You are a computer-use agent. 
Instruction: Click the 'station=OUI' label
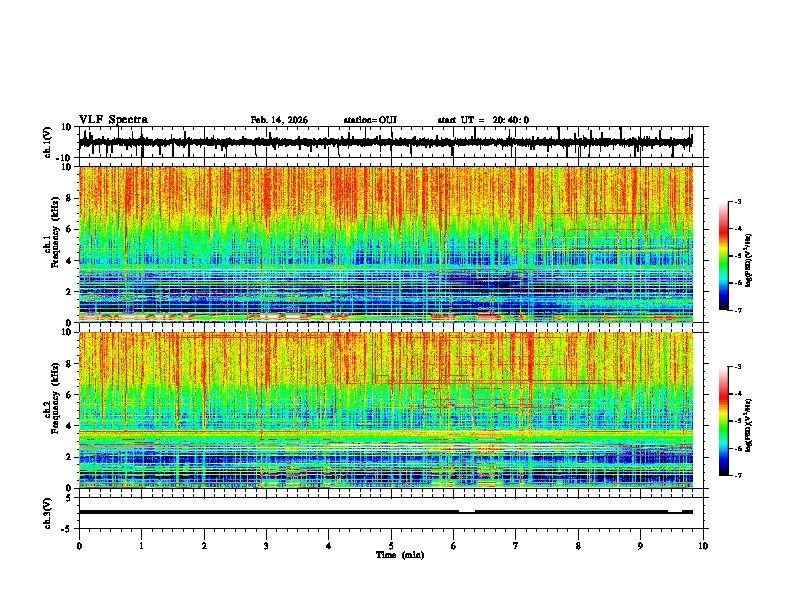click(x=370, y=120)
